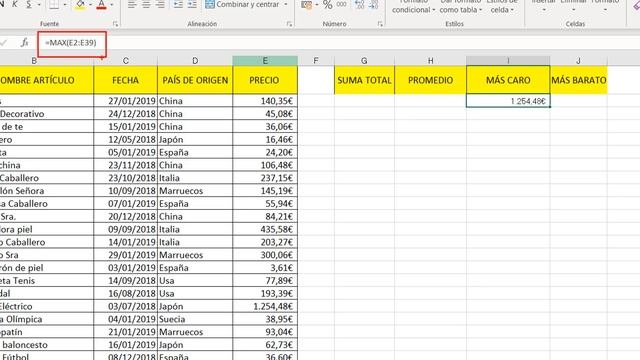The image size is (640, 360).
Task: Increase decimal places icon
Action: (360, 4)
